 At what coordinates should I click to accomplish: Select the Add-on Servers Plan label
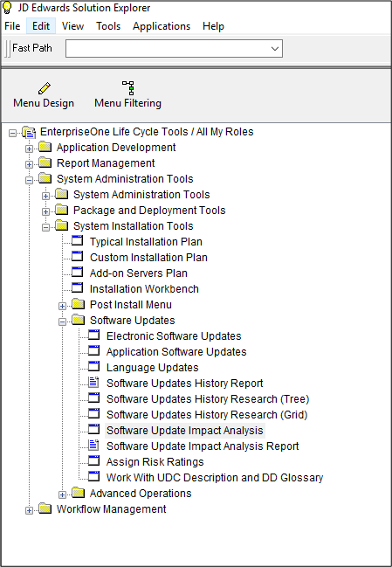click(x=139, y=273)
